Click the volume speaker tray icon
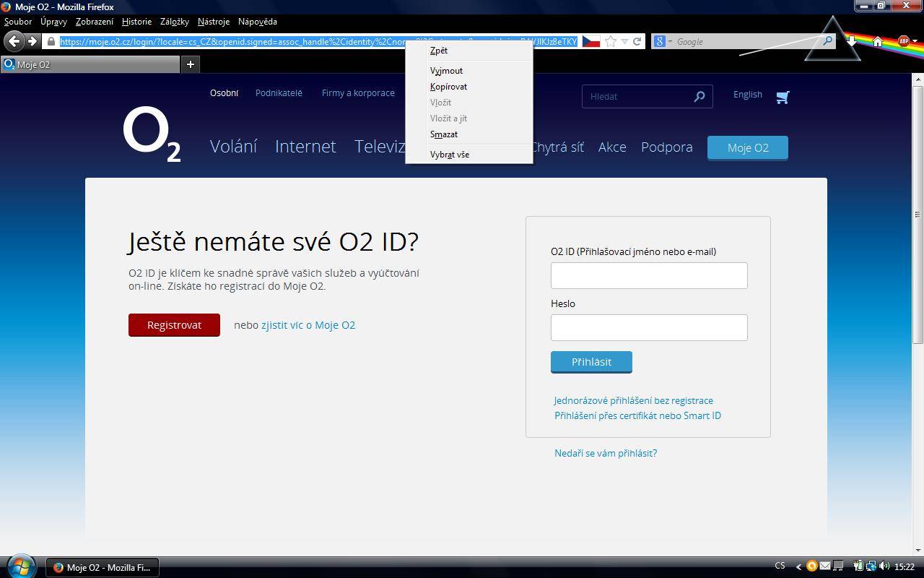The width and height of the screenshot is (924, 578). click(x=884, y=566)
